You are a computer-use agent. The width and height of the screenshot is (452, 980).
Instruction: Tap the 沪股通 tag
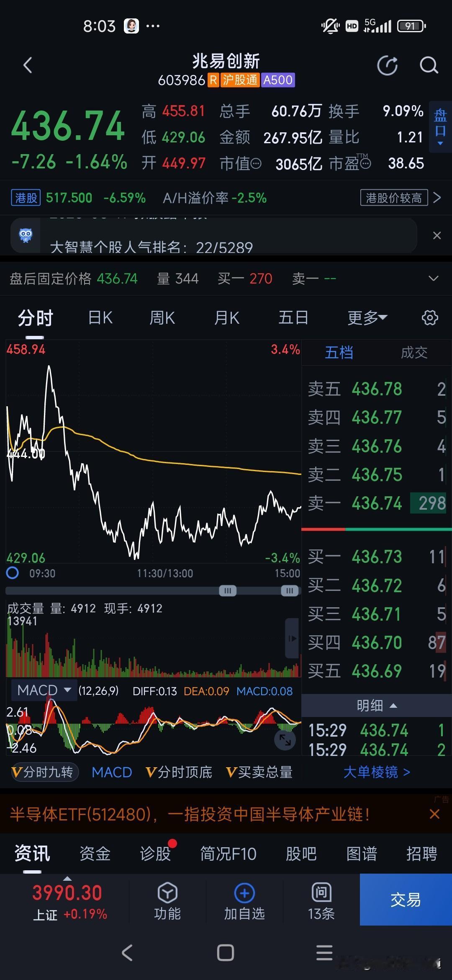tap(239, 80)
